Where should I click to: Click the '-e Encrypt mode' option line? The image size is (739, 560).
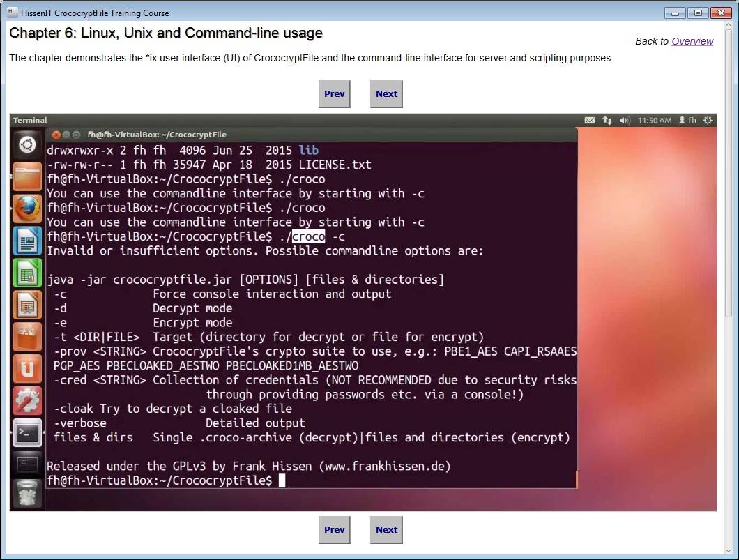pyautogui.click(x=143, y=322)
